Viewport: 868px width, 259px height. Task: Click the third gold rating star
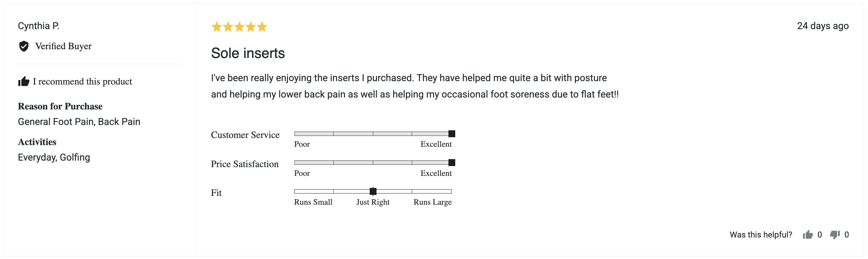(239, 27)
